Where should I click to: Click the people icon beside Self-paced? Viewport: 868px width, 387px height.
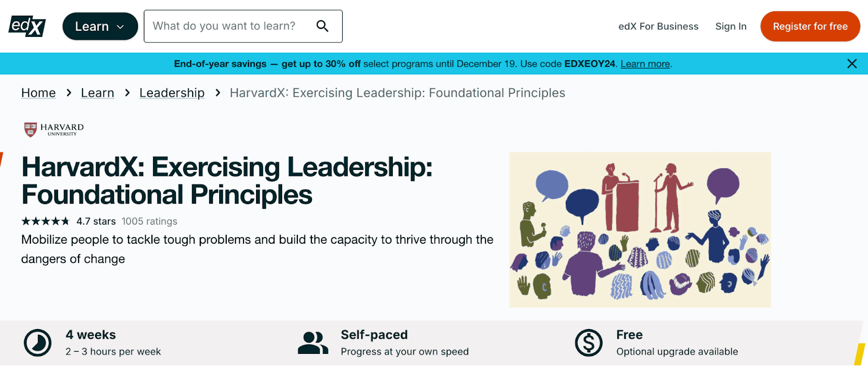[x=313, y=343]
